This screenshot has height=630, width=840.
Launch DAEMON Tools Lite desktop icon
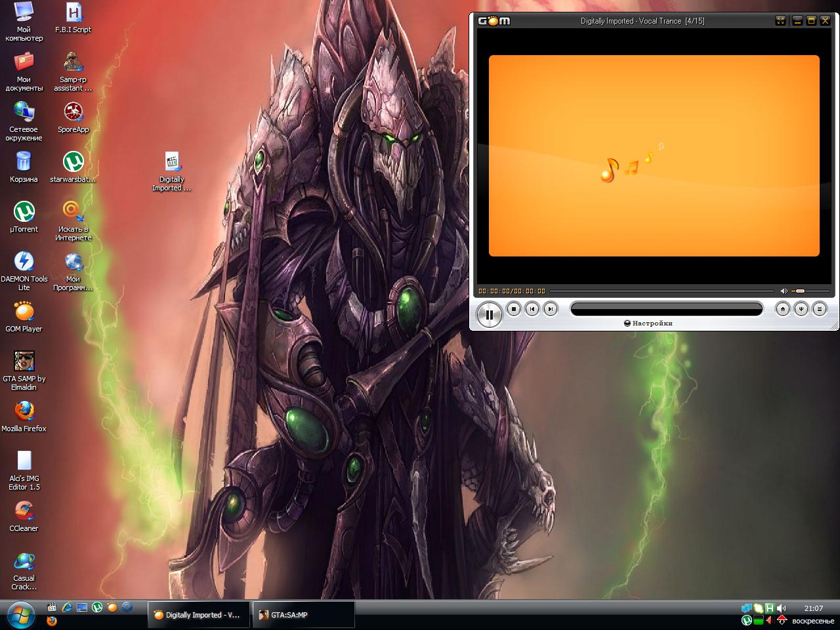[24, 270]
